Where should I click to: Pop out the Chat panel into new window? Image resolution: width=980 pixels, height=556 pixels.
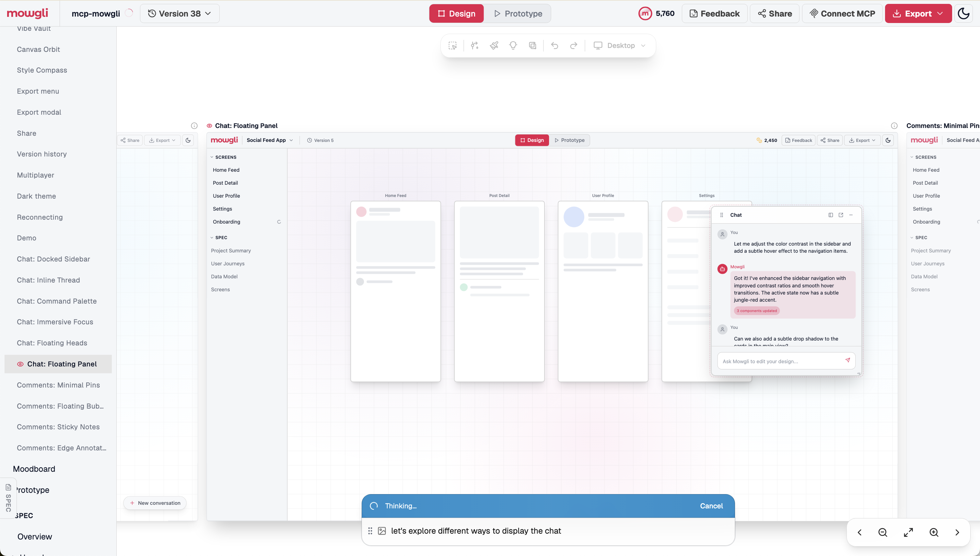point(841,215)
